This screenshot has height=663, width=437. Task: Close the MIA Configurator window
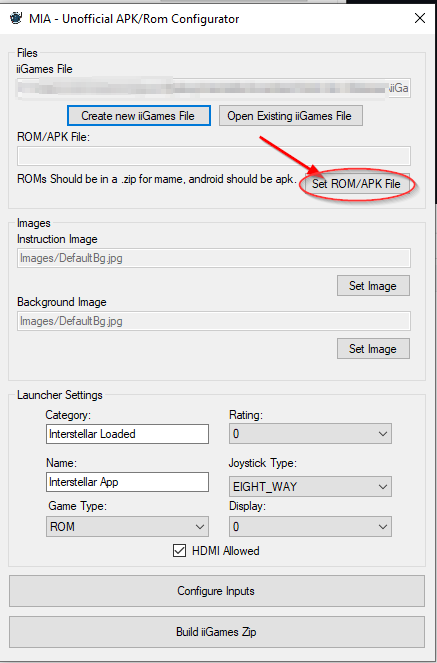[x=420, y=18]
